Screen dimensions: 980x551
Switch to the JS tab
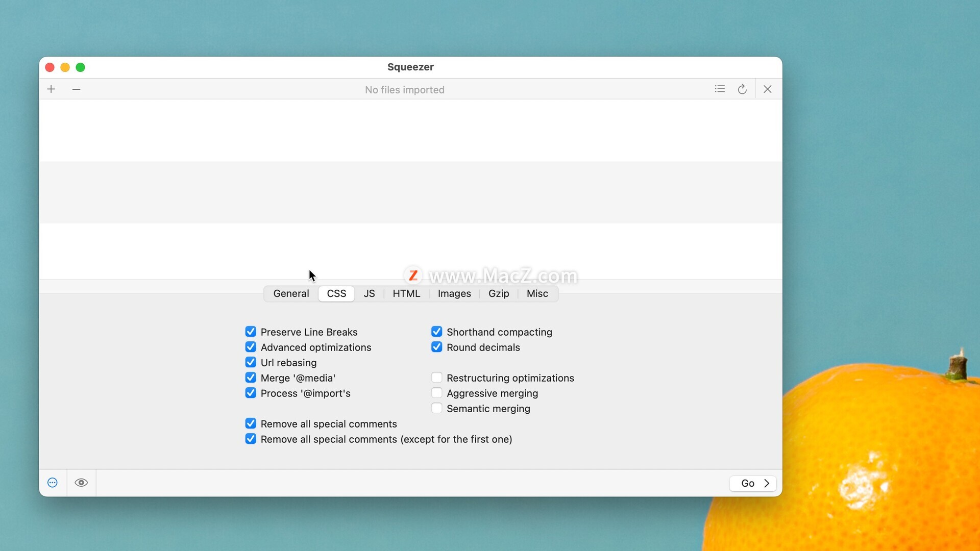[x=369, y=294]
